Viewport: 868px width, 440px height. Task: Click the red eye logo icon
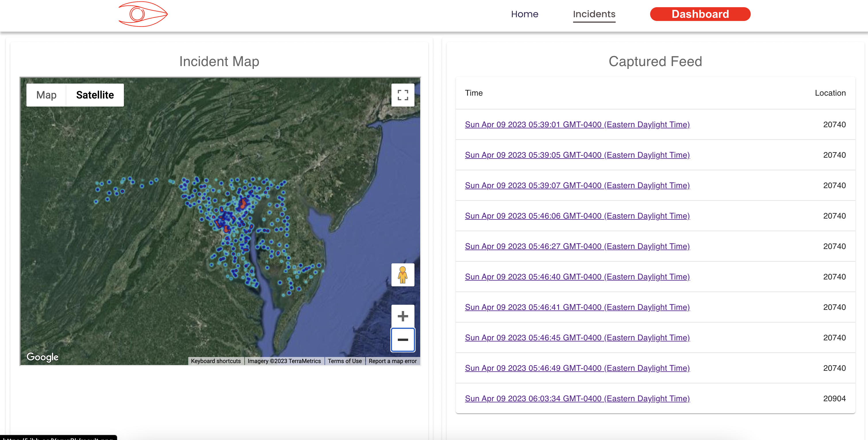(x=143, y=14)
